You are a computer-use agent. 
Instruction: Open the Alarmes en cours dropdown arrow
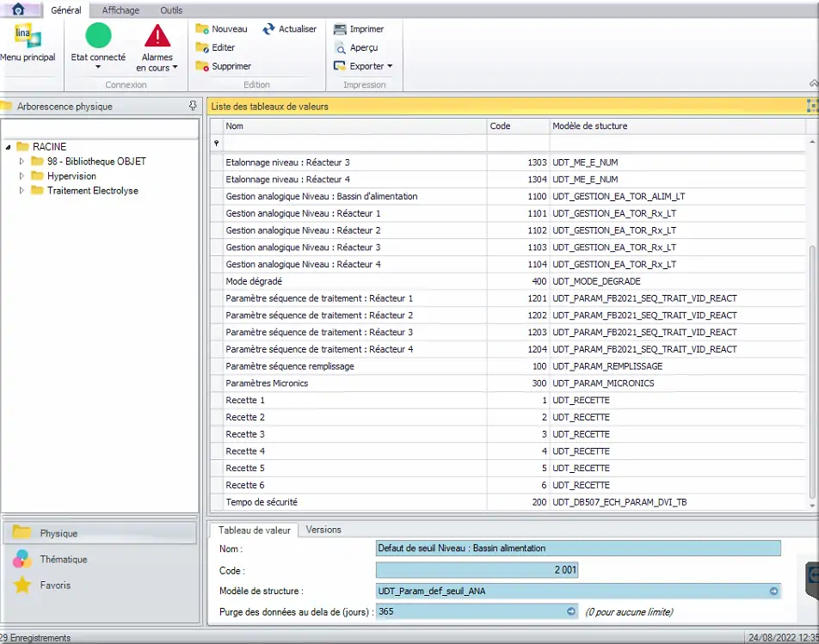pyautogui.click(x=175, y=67)
